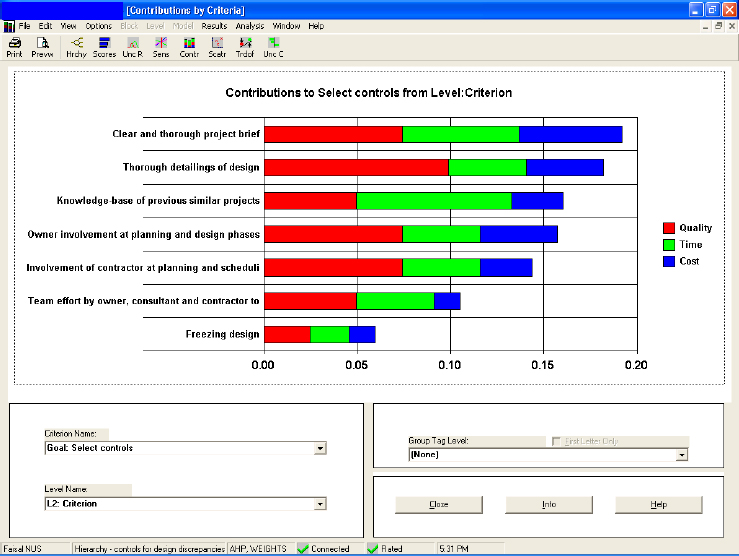Open the Window menu

[x=286, y=26]
